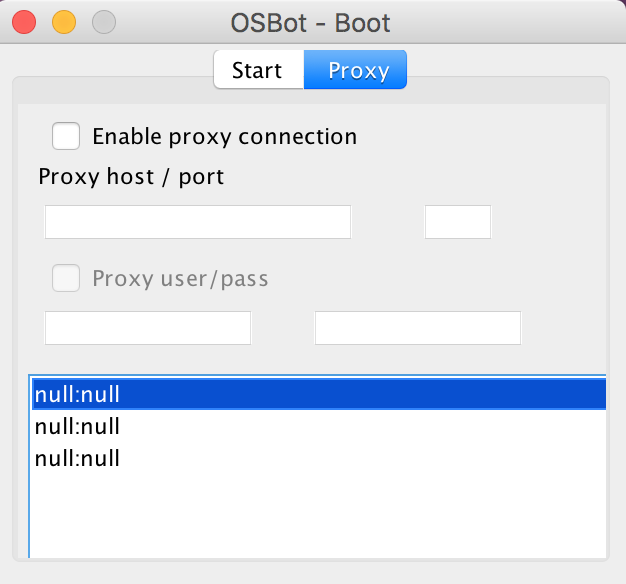
Task: Click the "Proxy host / port" label
Action: pos(131,177)
